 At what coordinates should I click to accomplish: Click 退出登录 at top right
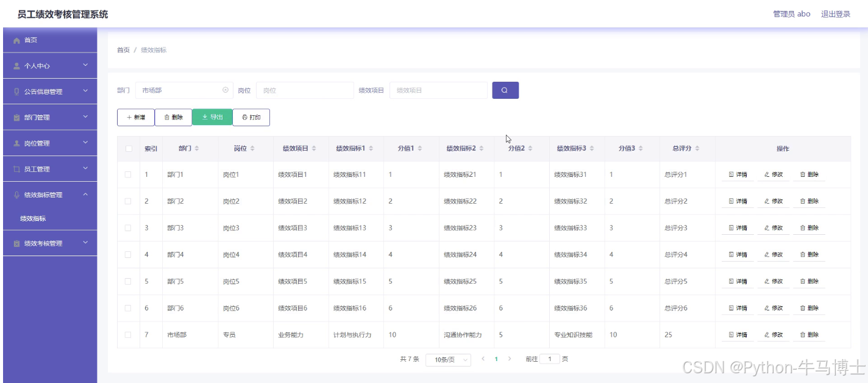click(x=835, y=13)
